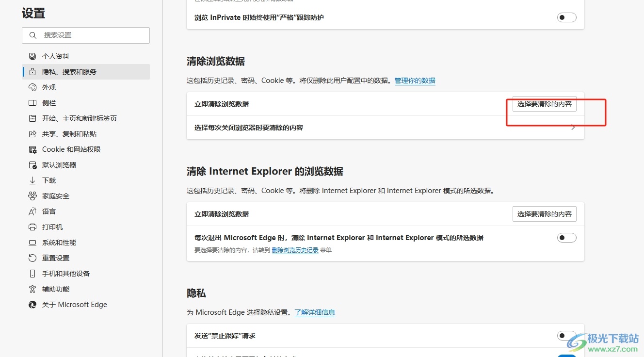The image size is (644, 357).
Task: Open 默认浏览器 settings
Action: pyautogui.click(x=86, y=165)
